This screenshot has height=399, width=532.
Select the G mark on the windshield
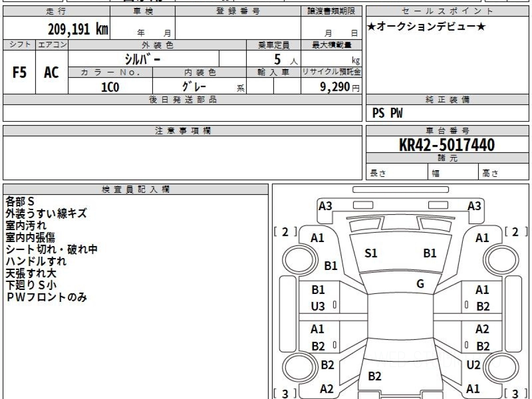coord(420,284)
